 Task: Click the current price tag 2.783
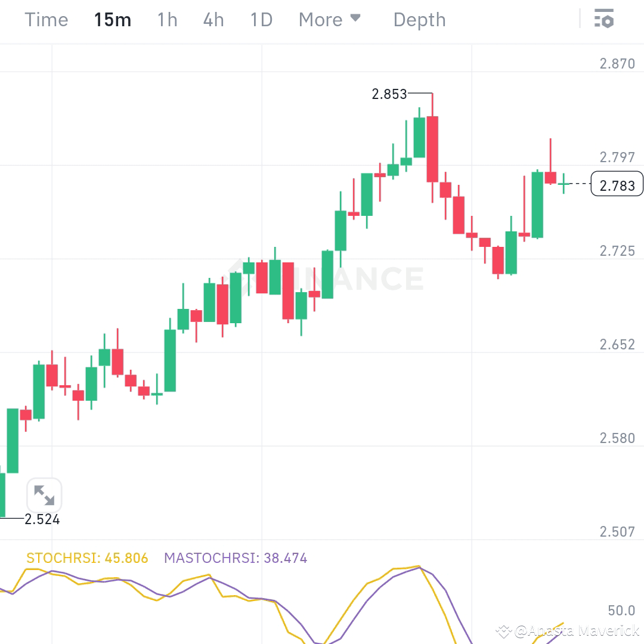tap(617, 185)
